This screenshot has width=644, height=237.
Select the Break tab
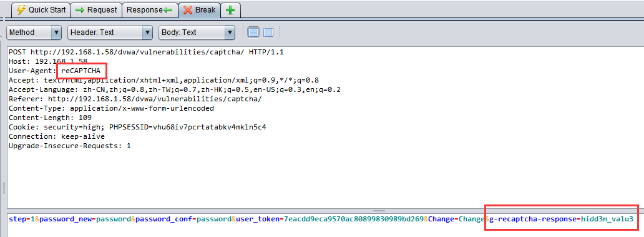(x=199, y=10)
